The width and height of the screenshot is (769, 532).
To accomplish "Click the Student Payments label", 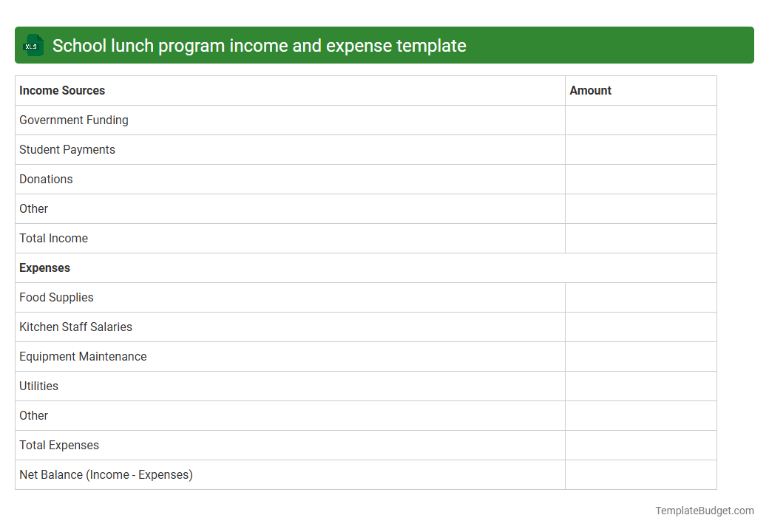I will (67, 149).
